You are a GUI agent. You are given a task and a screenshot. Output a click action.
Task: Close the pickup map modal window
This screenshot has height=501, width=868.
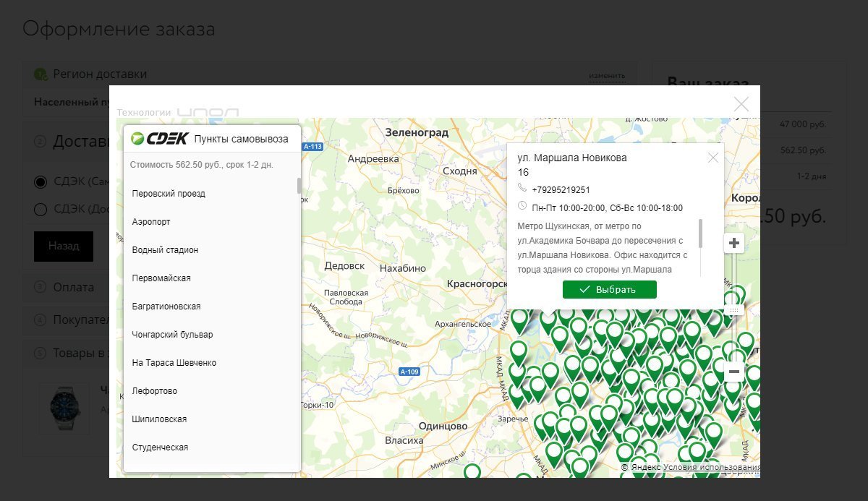click(741, 104)
